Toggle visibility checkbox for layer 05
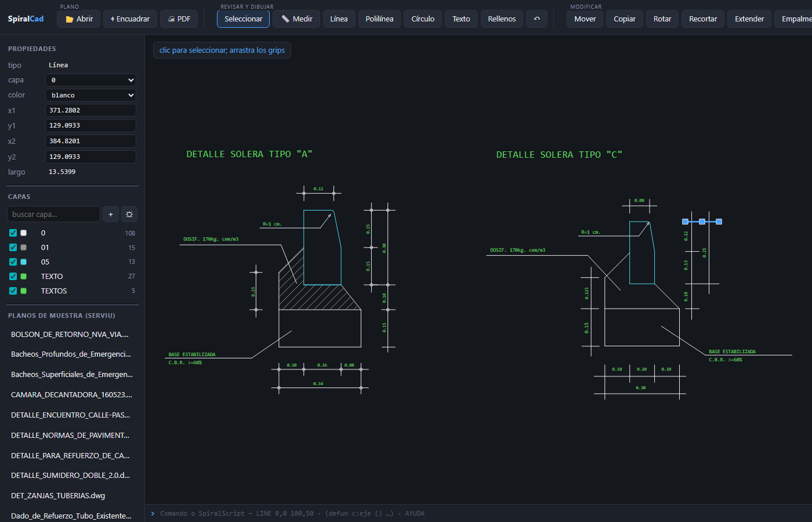 tap(13, 262)
